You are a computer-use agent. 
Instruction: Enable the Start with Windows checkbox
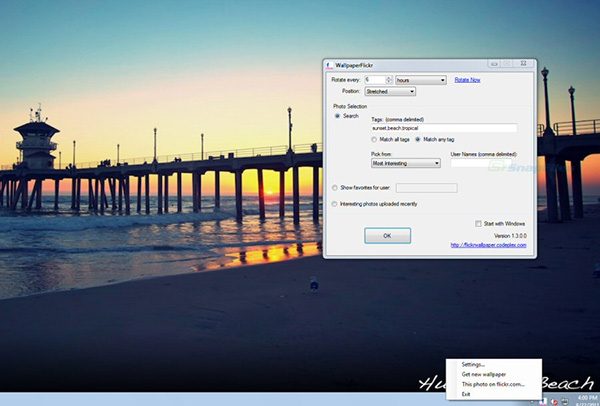(x=479, y=222)
